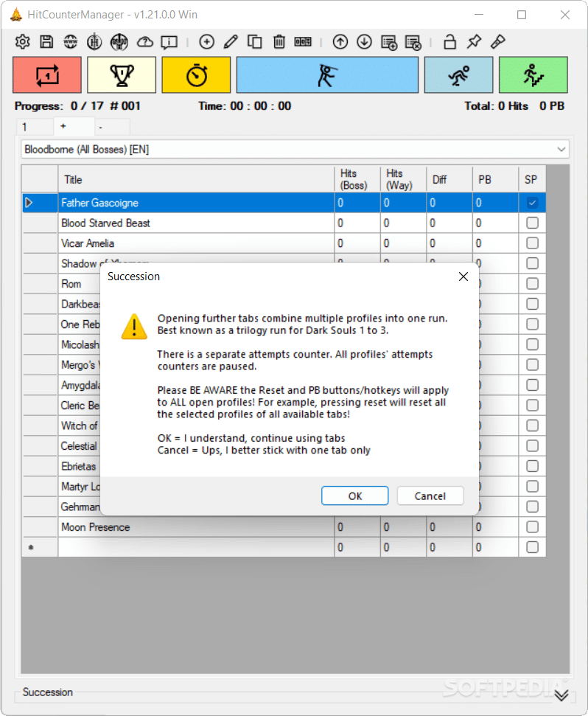Viewport: 588px width, 716px height.
Task: Select succession tab 1
Action: tap(35, 127)
